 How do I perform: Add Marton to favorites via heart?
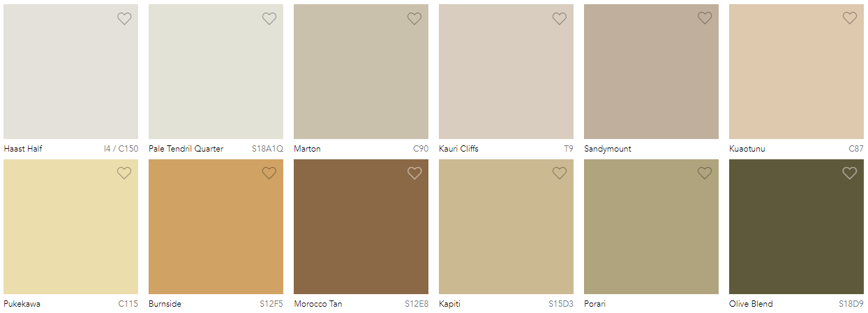414,19
